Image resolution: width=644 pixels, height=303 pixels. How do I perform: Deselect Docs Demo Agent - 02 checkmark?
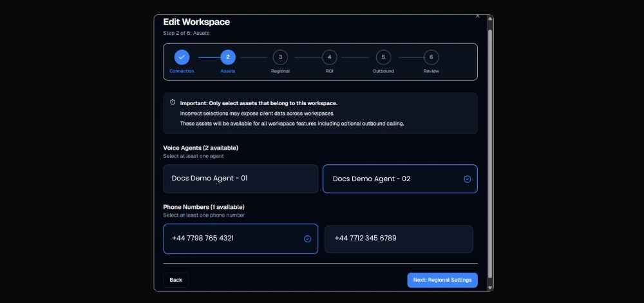(467, 179)
